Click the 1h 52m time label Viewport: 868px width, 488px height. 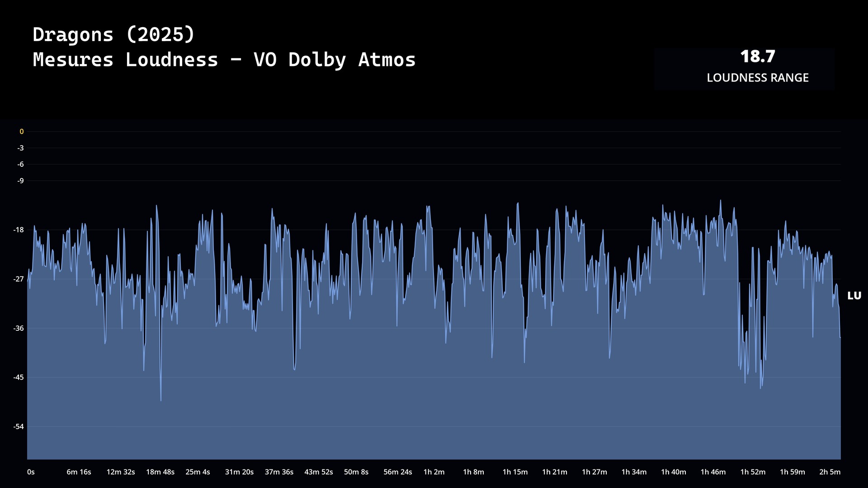(x=753, y=472)
